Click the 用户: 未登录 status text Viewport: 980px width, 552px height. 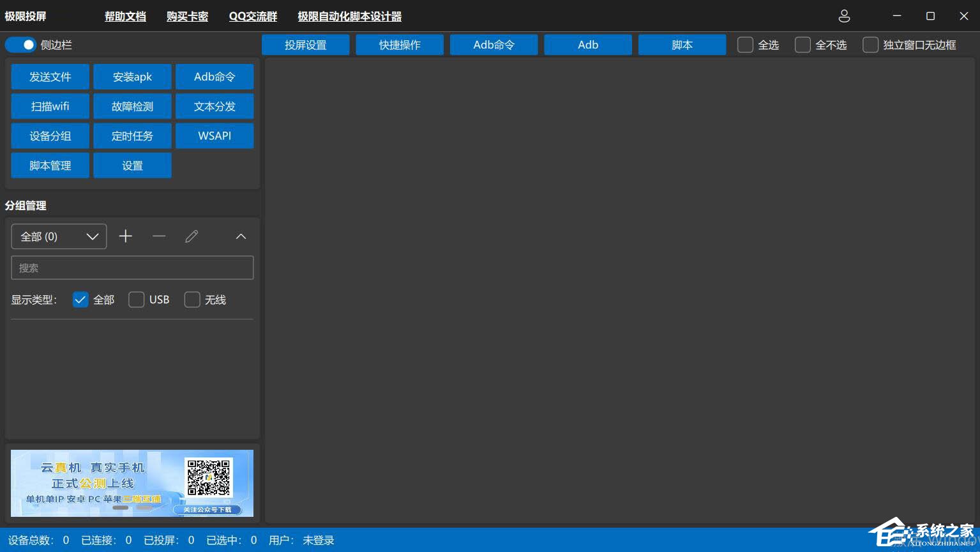(x=301, y=540)
